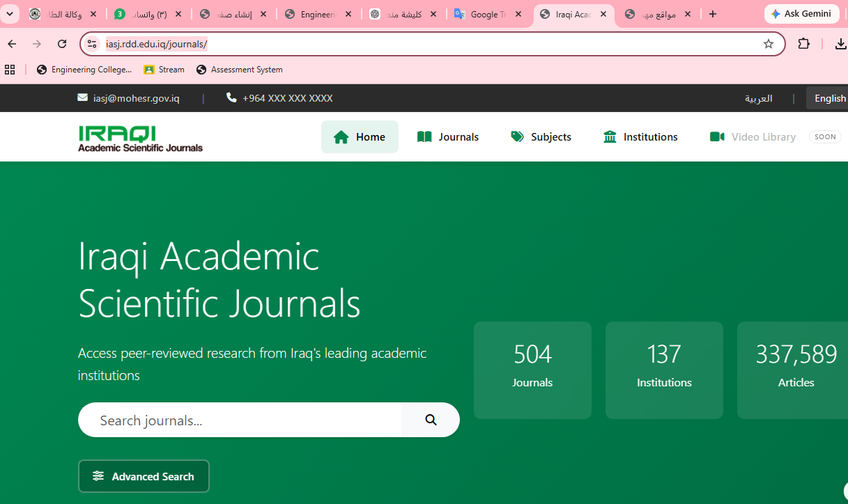Viewport: 848px width, 504px height.
Task: Focus the Search journals input field
Action: pos(240,420)
